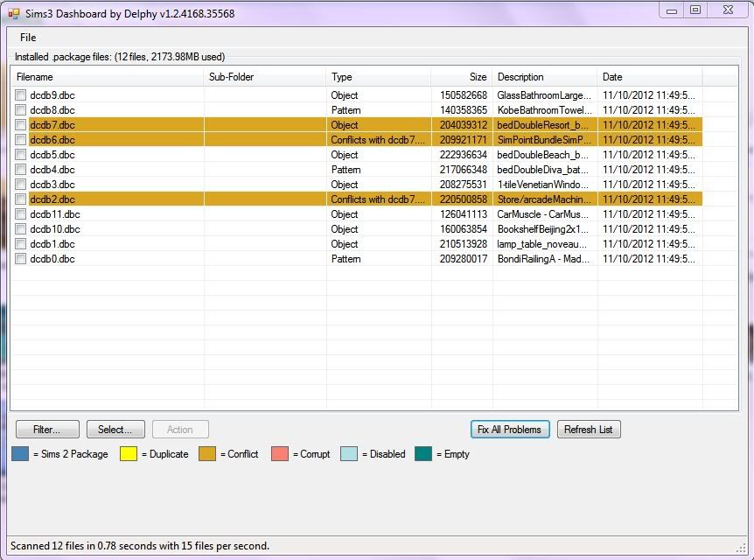Select the highlighted dcdb2.dbc filename
This screenshot has height=560, width=754.
tap(52, 199)
